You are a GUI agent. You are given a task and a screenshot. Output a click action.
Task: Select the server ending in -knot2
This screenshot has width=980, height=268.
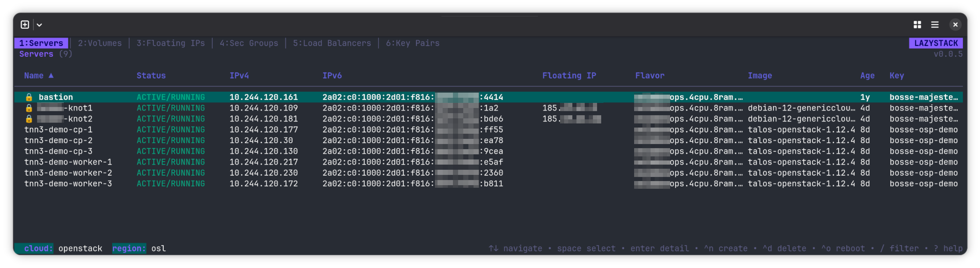[x=488, y=119]
